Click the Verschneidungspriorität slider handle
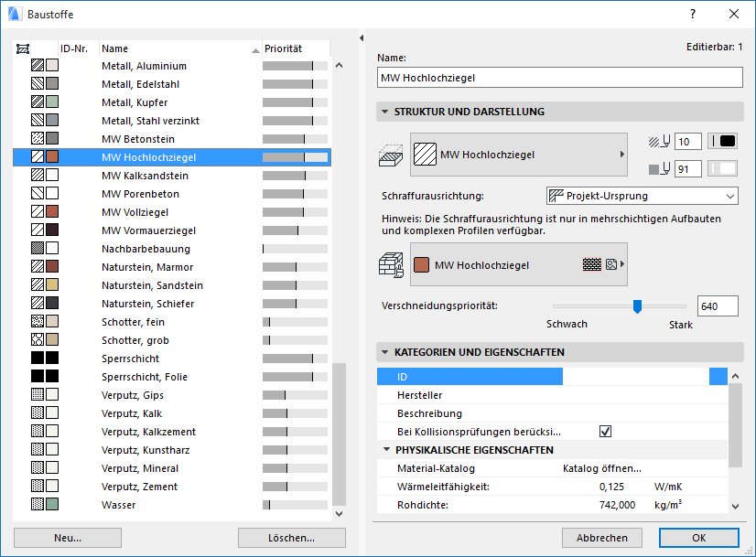This screenshot has height=557, width=756. point(637,306)
